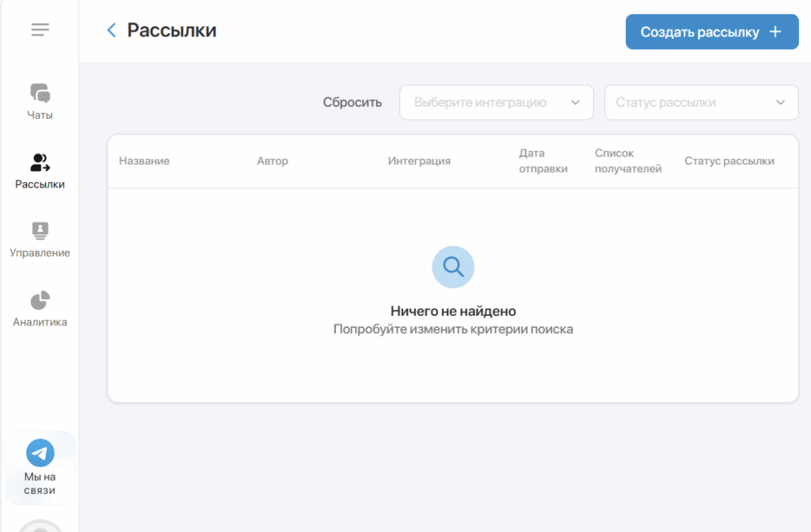Click the Telegram icon in sidebar

40,453
